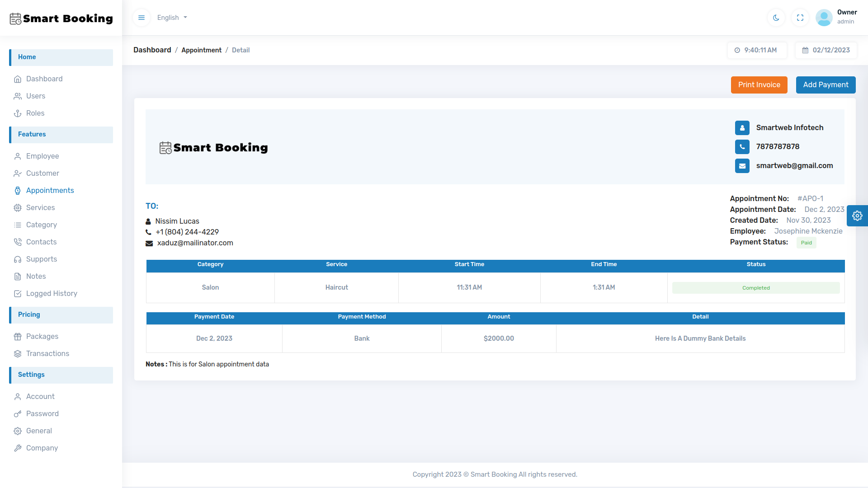The width and height of the screenshot is (868, 488).
Task: Click the date display 02/12/2023
Action: click(826, 50)
